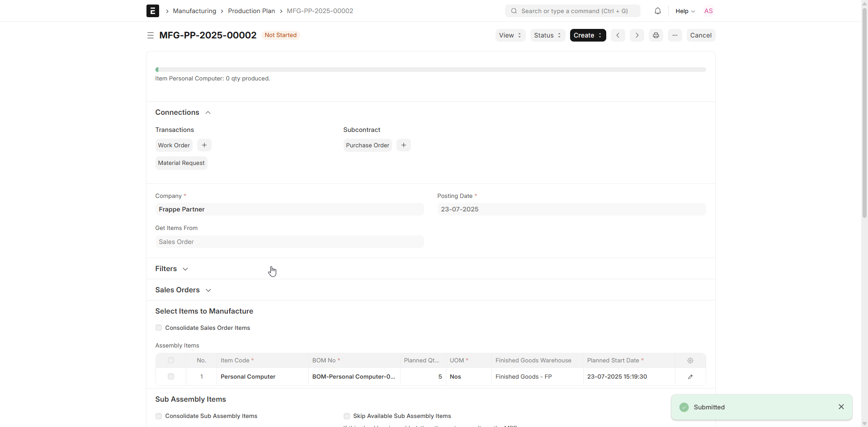
Task: Add a new Purchase Order plus icon
Action: [x=403, y=145]
